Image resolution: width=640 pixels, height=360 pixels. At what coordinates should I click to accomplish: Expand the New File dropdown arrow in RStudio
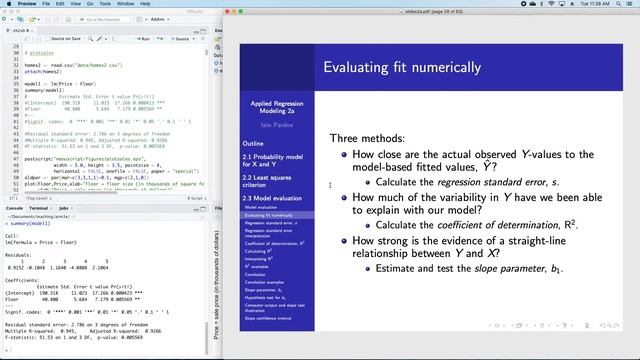tap(12, 20)
